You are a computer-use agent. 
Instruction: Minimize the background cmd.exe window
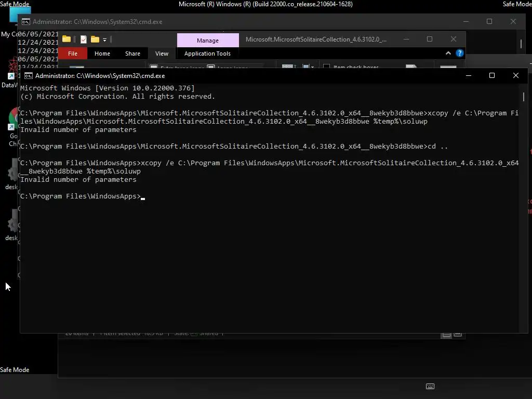tap(466, 21)
